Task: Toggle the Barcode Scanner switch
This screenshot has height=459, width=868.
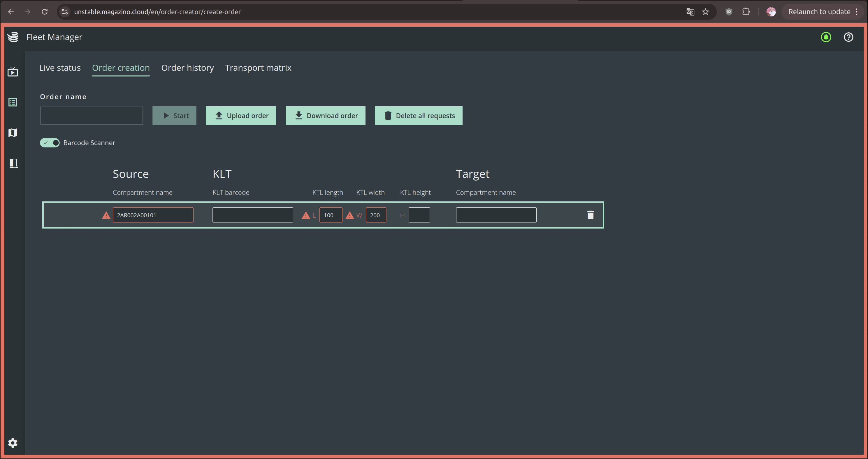Action: click(50, 143)
